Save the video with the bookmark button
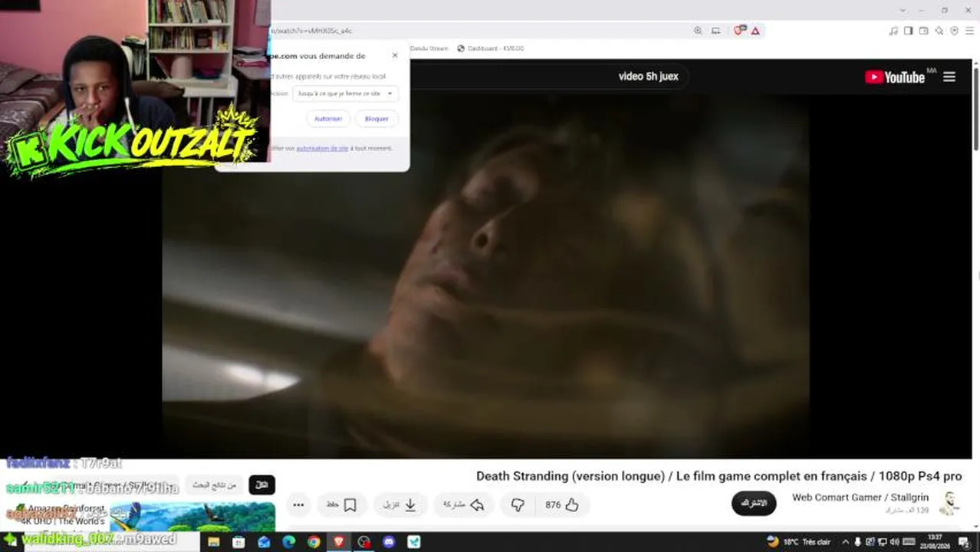 tap(342, 504)
